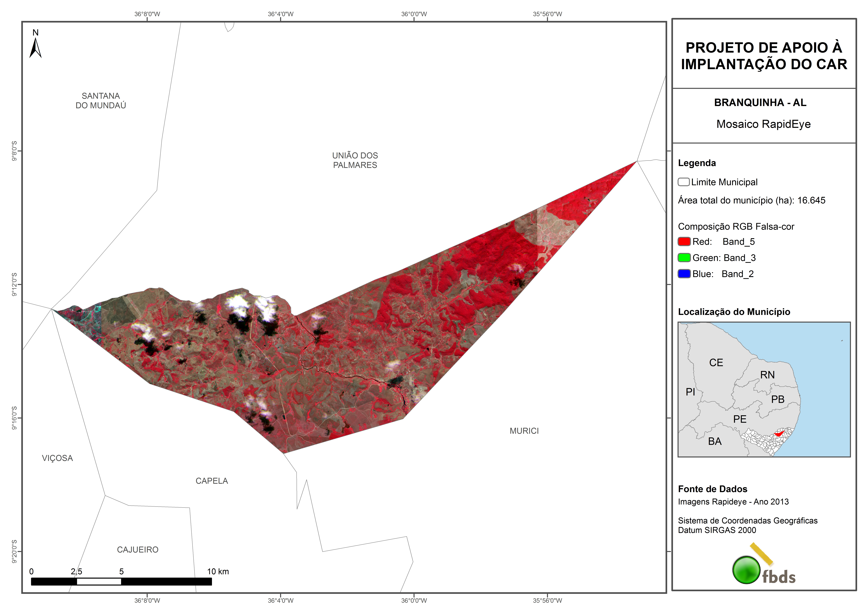Viewport: 868px width, 614px height.
Task: Click the Limite Municipal legend symbol
Action: tap(683, 182)
